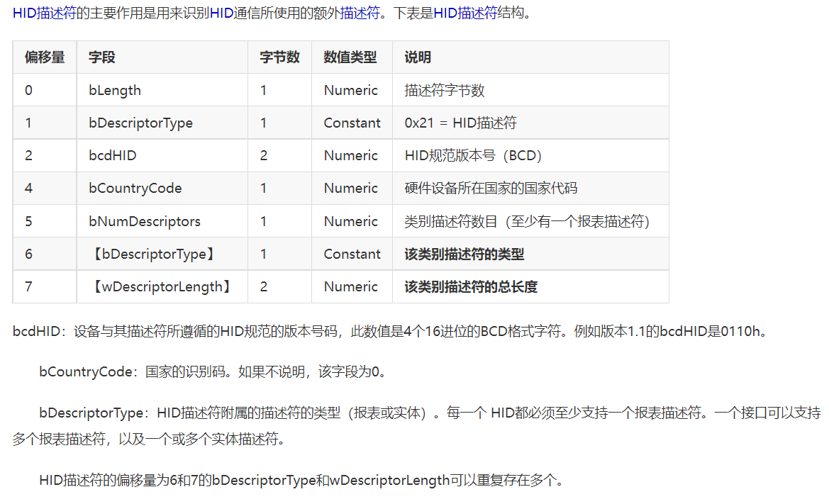This screenshot has height=504, width=829.
Task: Click the HID描述符 link after 下表是
Action: click(x=464, y=13)
